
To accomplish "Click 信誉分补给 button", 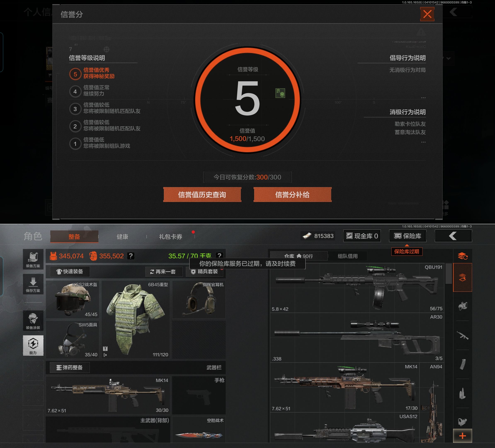I will point(292,195).
